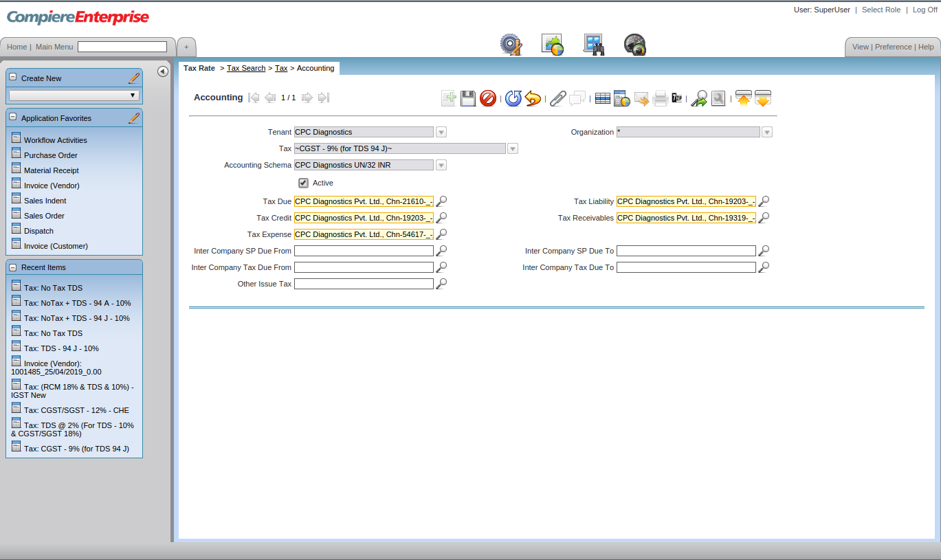Click the Tax Search breadcrumb link
Screen dimensions: 941x560
coord(246,68)
